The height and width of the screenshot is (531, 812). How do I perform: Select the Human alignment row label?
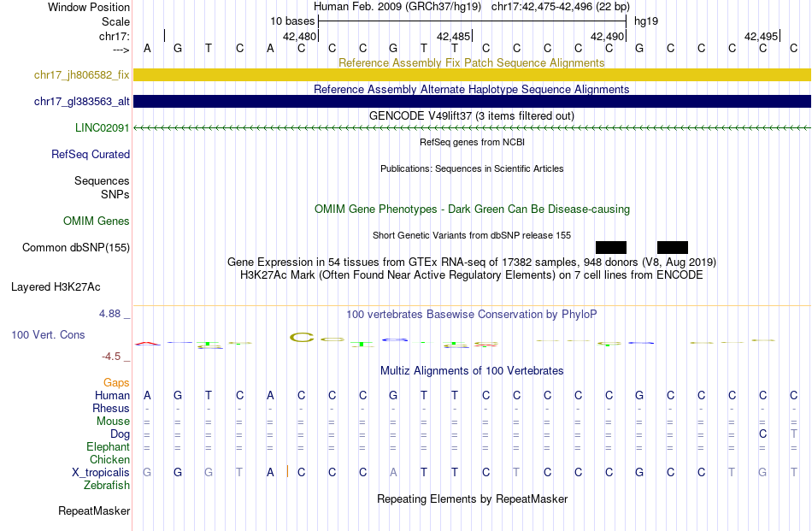click(x=112, y=395)
